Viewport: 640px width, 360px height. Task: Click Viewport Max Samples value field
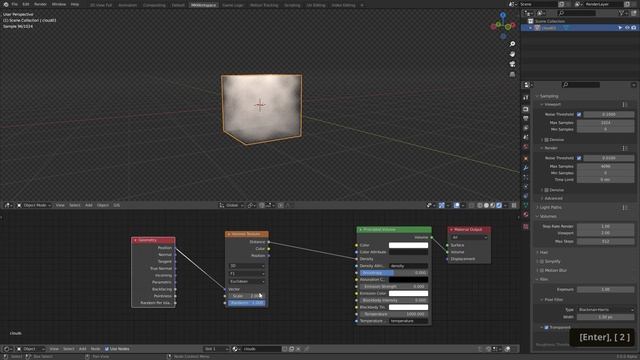(x=605, y=122)
